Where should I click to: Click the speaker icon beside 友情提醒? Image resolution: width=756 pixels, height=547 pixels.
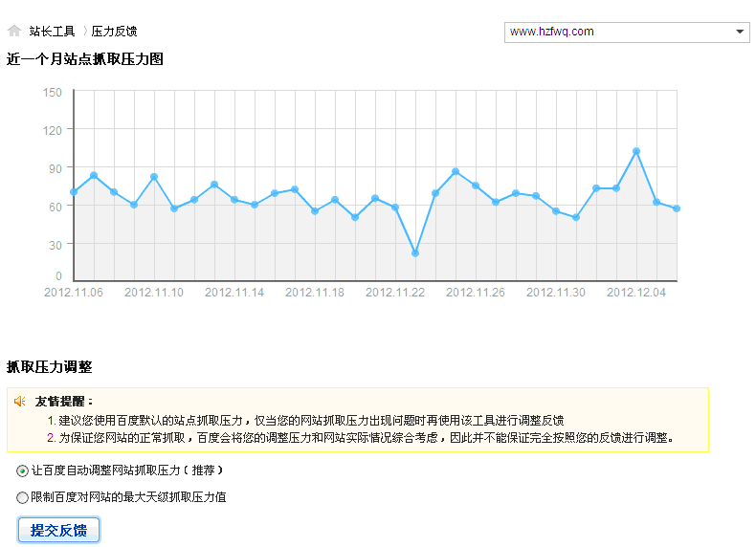click(20, 402)
